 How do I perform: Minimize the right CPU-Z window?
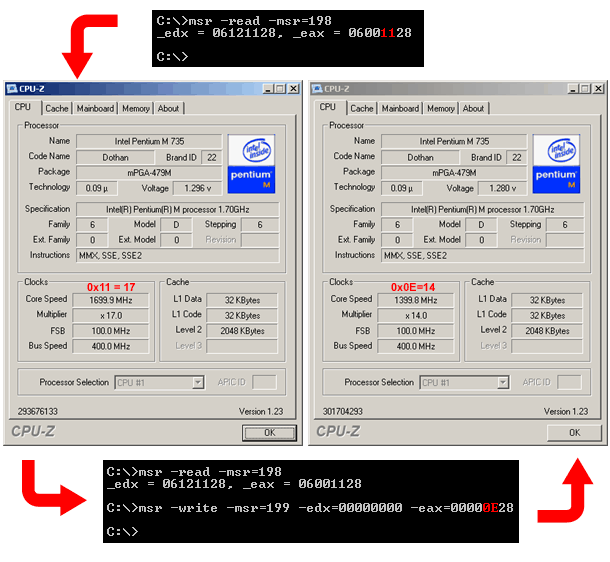point(573,89)
